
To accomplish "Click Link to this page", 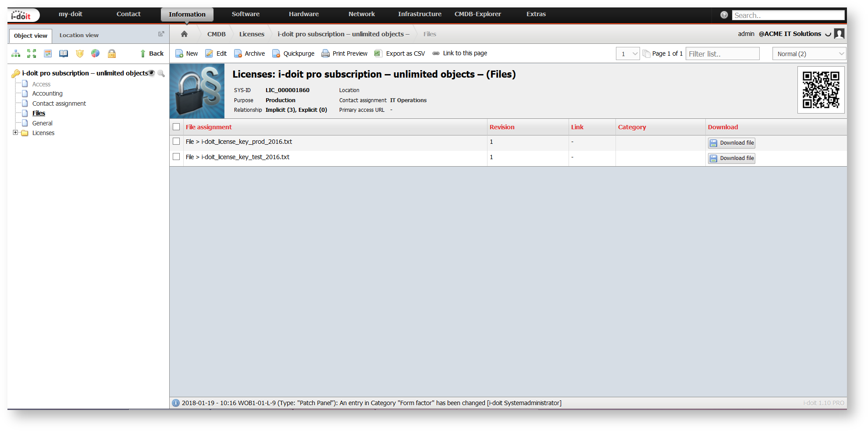I will (460, 53).
